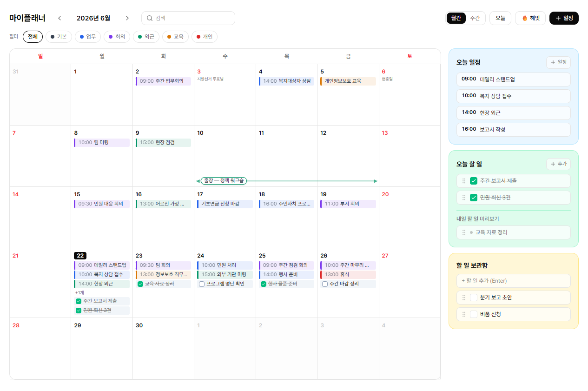The height and width of the screenshot is (391, 588).
Task: Open 10:00 복지 상담 접수 in 오늘 일정
Action: coord(513,96)
